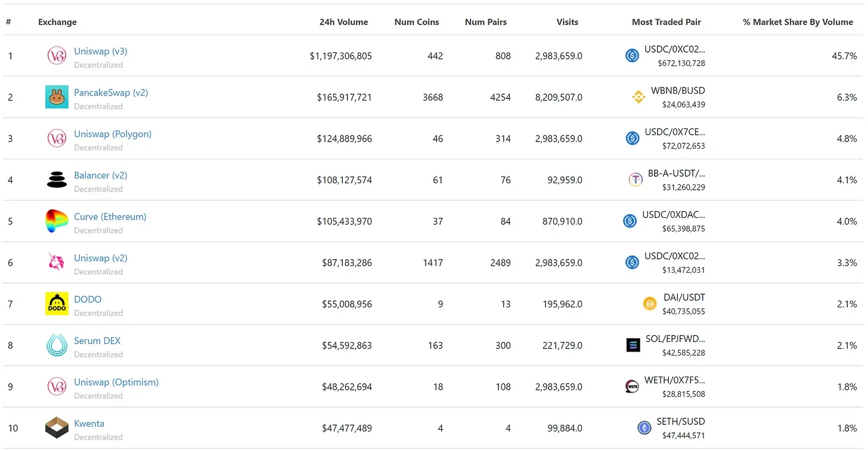This screenshot has height=450, width=868.
Task: Click the Serum DEX droplet logo
Action: pyautogui.click(x=57, y=345)
